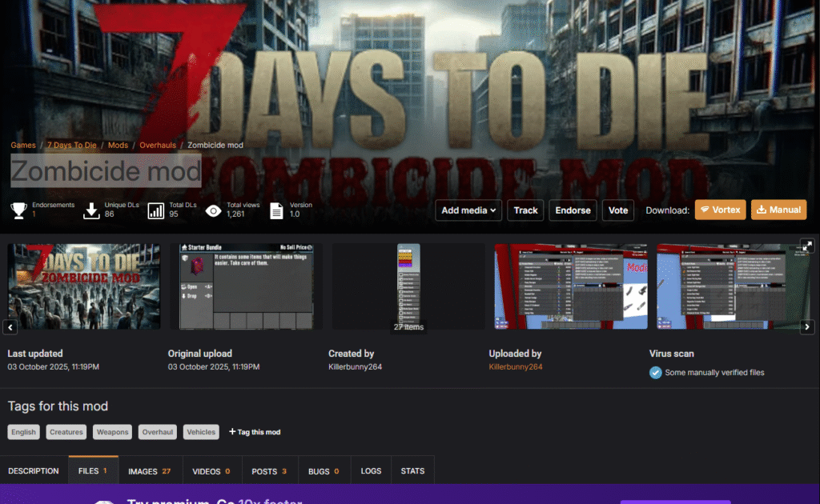Switch to the Images tab
Screen dimensions: 820x504
(150, 471)
